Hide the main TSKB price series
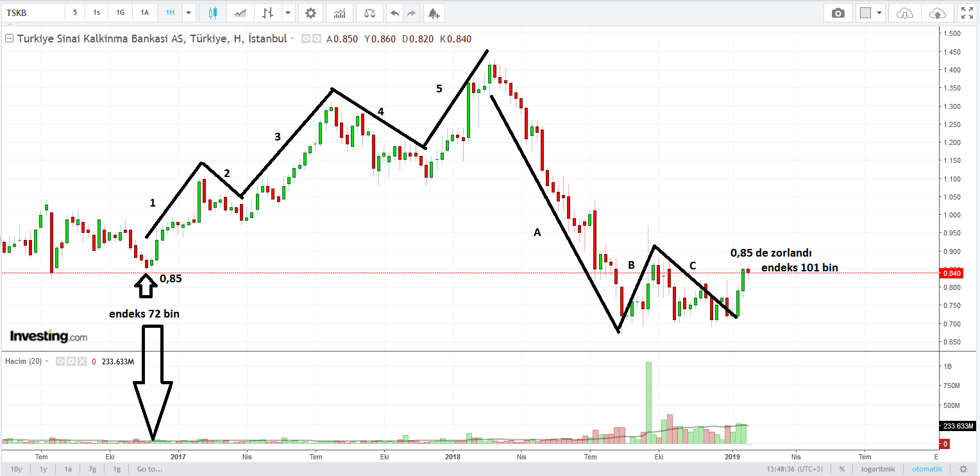Viewport: 980px width, 476px height. pyautogui.click(x=306, y=39)
